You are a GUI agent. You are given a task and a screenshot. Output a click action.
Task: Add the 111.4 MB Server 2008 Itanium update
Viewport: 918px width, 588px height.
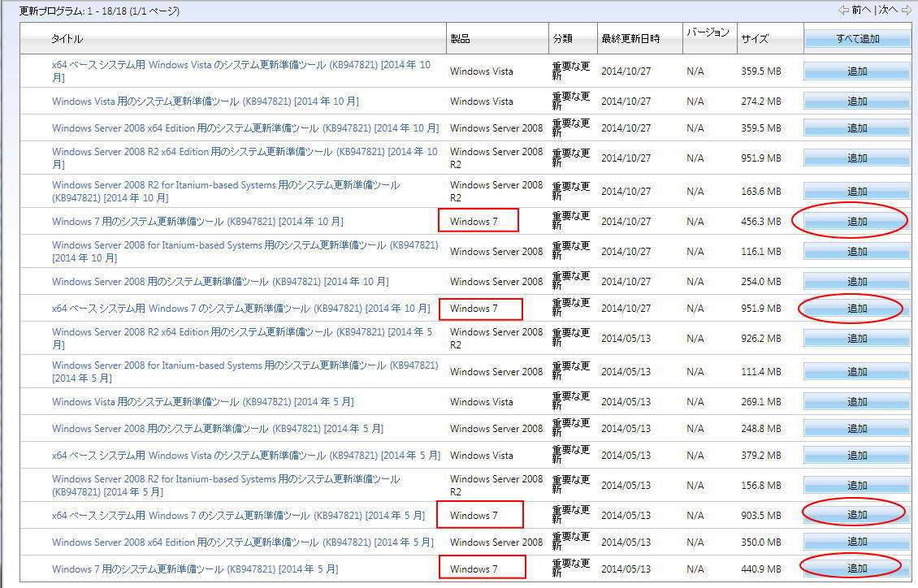coord(857,371)
